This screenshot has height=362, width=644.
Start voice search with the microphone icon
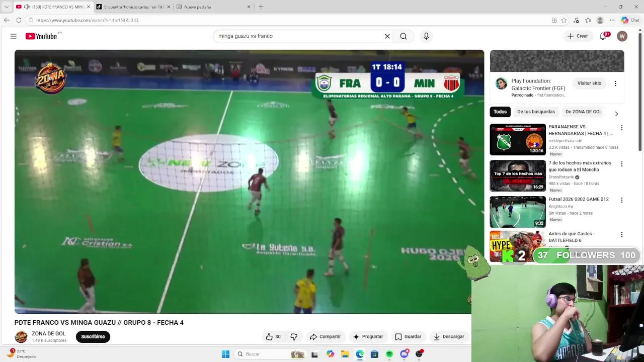426,36
